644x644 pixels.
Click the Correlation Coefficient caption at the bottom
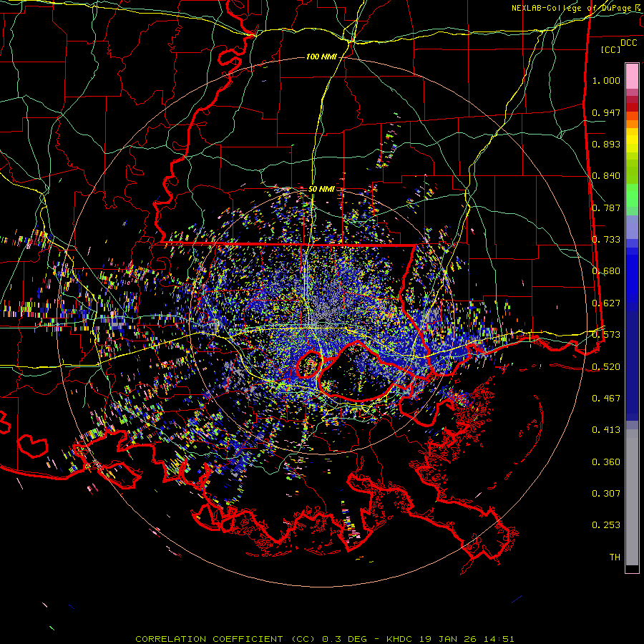pyautogui.click(x=324, y=639)
